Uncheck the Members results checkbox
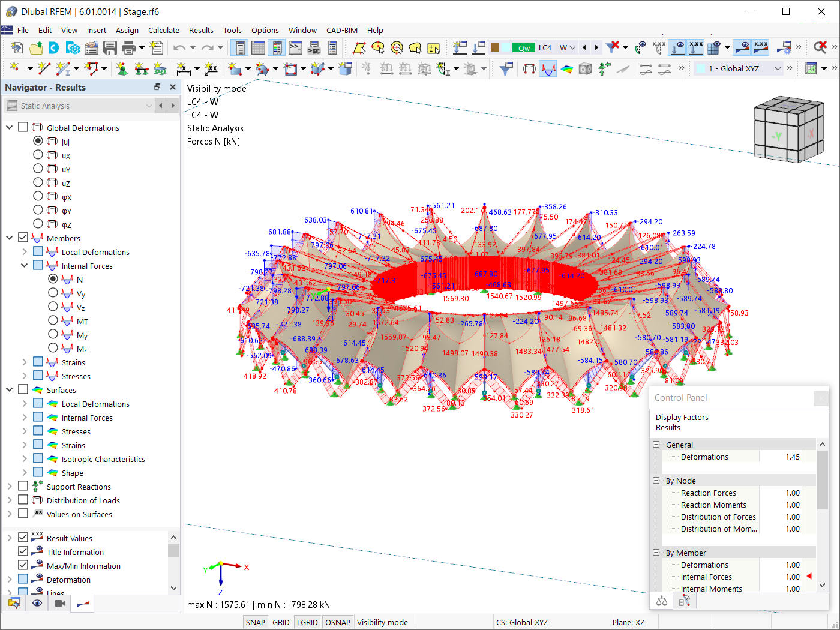This screenshot has height=630, width=840. 23,238
